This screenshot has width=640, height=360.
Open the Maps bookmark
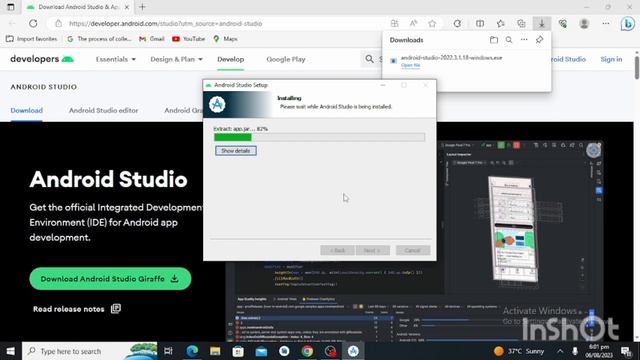pyautogui.click(x=225, y=39)
